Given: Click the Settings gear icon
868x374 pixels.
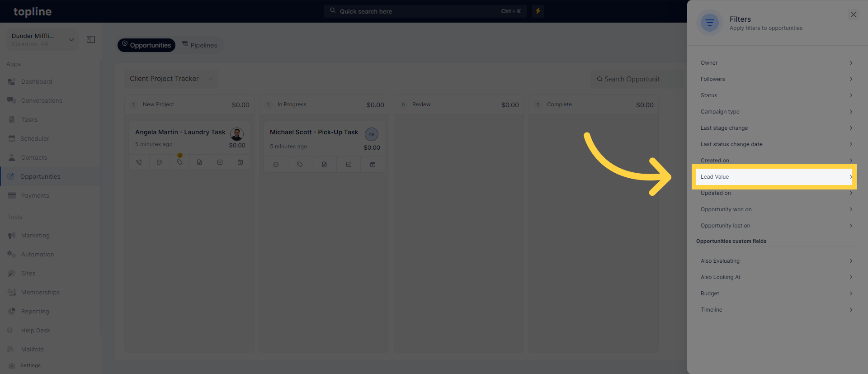Looking at the screenshot, I should 12,365.
